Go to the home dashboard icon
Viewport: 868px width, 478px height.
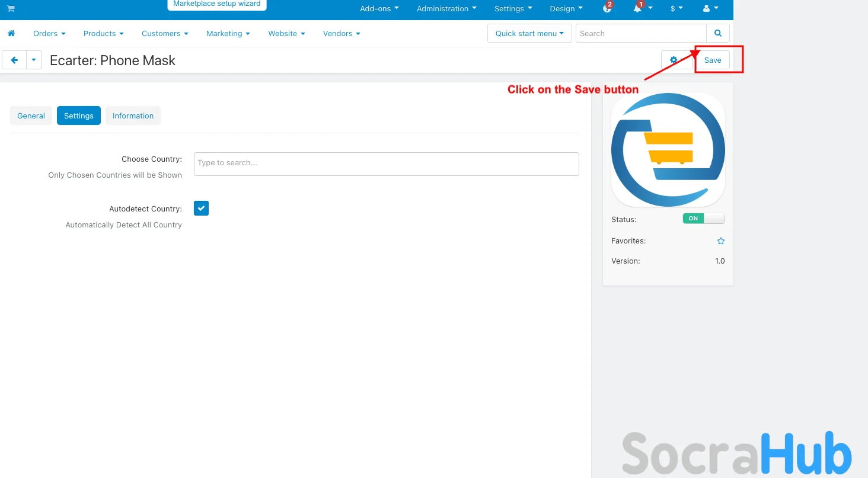tap(11, 33)
